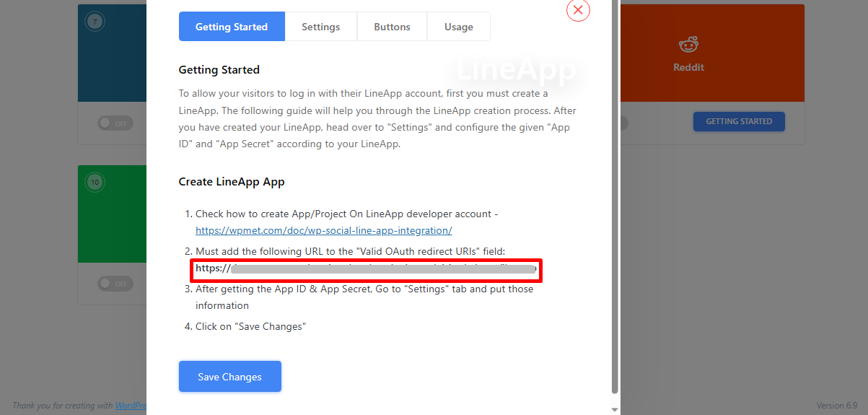Screen dimensions: 868x415
Task: Toggle the OFF switch under the blue card
Action: (115, 123)
